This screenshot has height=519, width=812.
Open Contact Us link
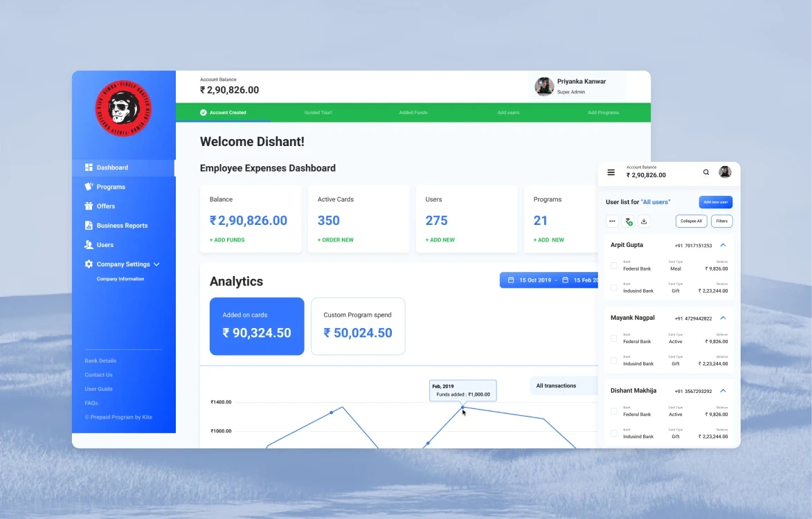[98, 374]
